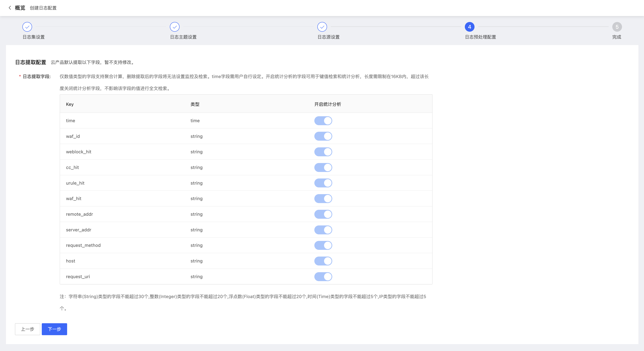644x351 pixels.
Task: Click the 日志提取配置 heading
Action: pyautogui.click(x=31, y=62)
